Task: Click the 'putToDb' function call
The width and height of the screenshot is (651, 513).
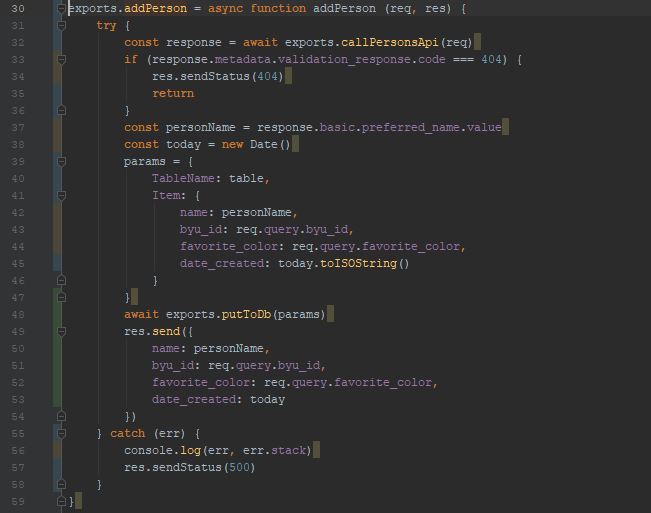Action: (x=246, y=315)
